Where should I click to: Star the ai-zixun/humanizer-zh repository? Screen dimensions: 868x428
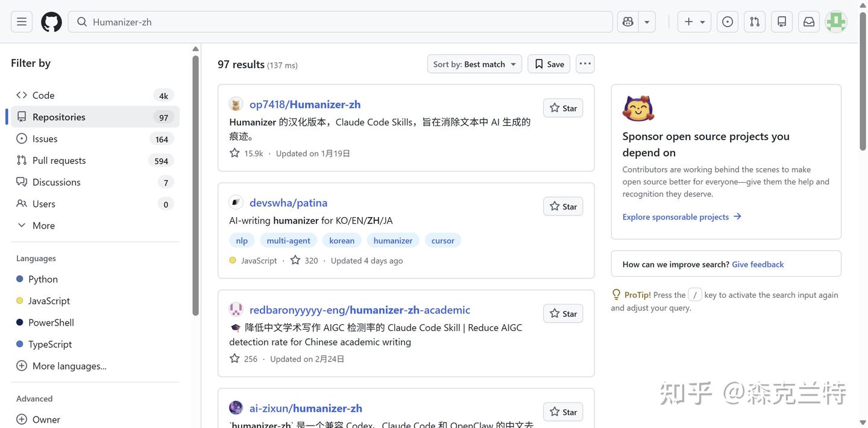click(563, 412)
